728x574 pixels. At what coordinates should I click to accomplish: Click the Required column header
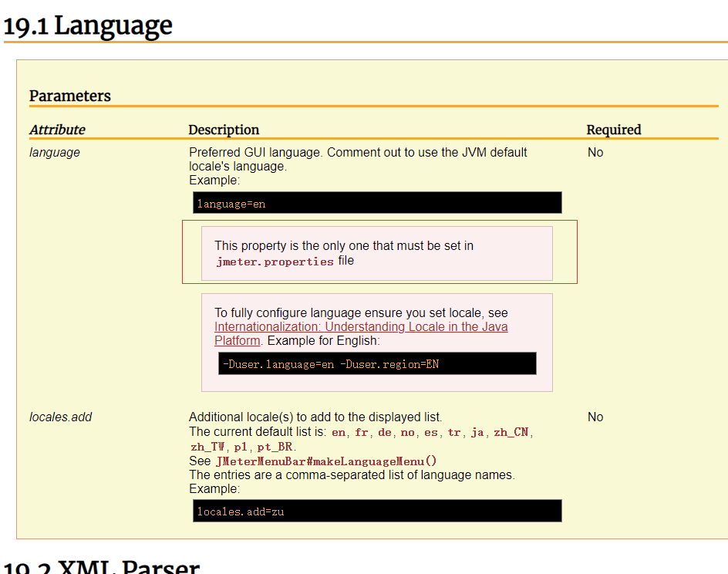[x=614, y=130]
